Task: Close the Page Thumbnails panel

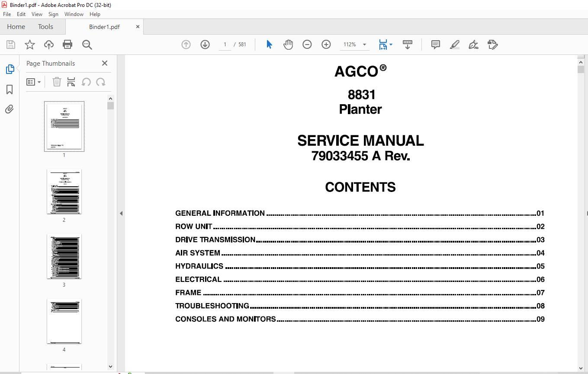Action: coord(105,63)
